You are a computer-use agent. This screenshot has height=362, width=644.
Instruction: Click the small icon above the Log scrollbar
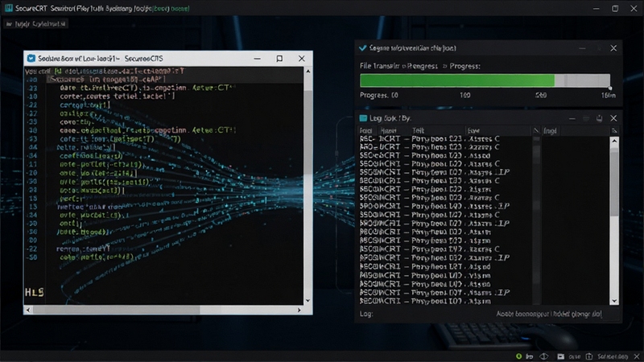(x=614, y=130)
